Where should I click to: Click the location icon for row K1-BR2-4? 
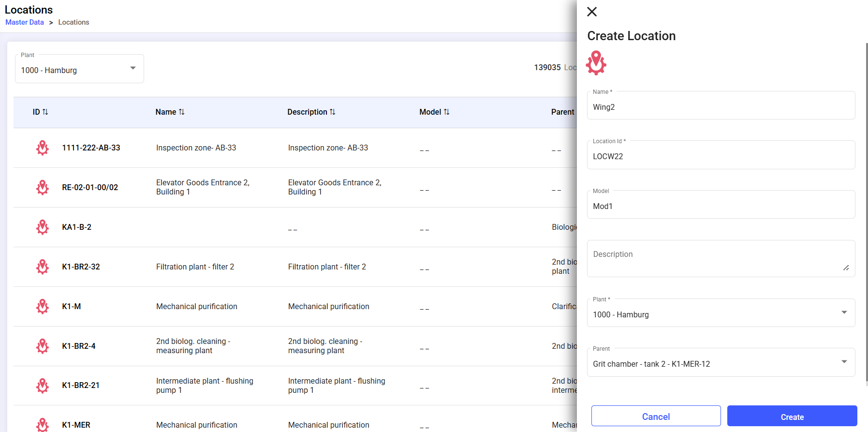pos(43,346)
